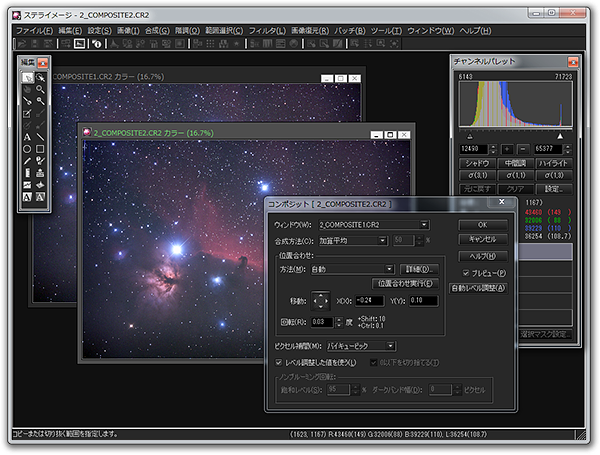600x455 pixels.
Task: Open the フィルタ(L) menu
Action: tap(266, 31)
